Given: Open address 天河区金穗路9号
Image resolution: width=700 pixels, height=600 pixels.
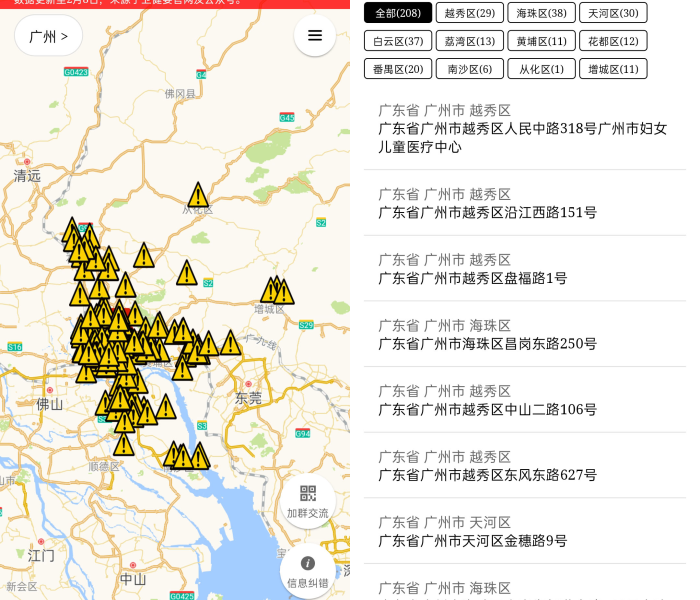Looking at the screenshot, I should [x=525, y=531].
